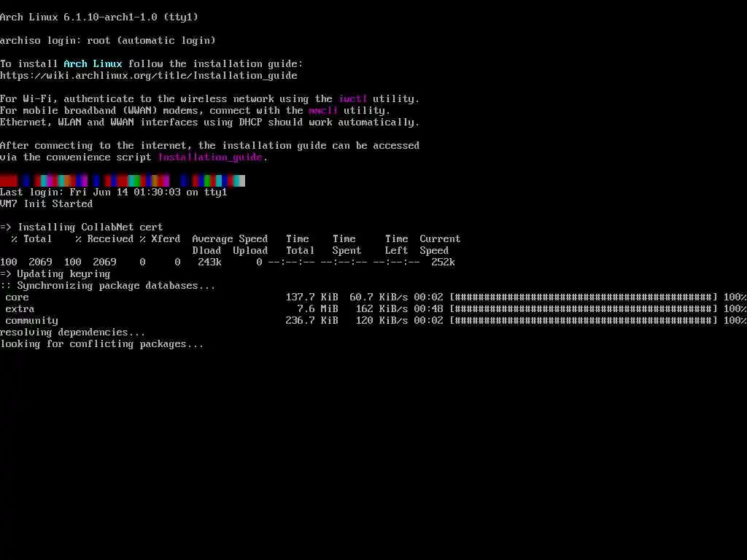Click the '137.7 KiB' size value
Viewport: 747px width, 560px height.
312,297
